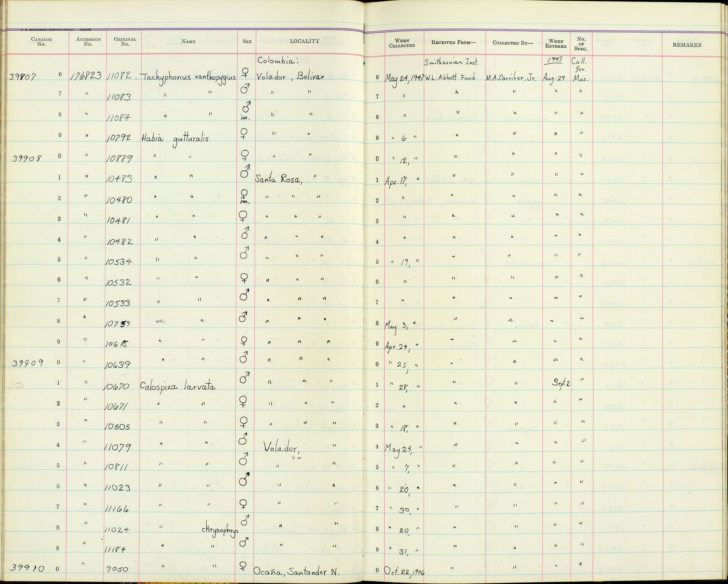Image resolution: width=728 pixels, height=584 pixels.
Task: Click the 'Colombia:' locality heading
Action: (278, 61)
